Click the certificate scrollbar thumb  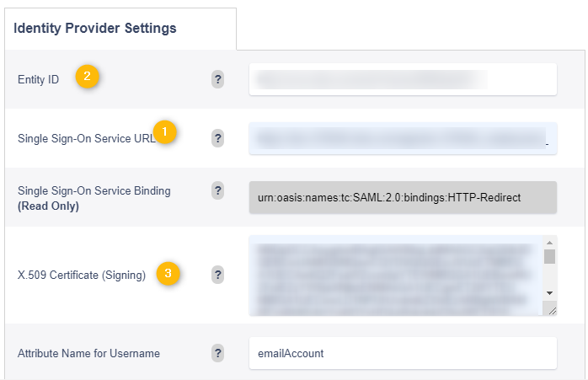point(550,257)
